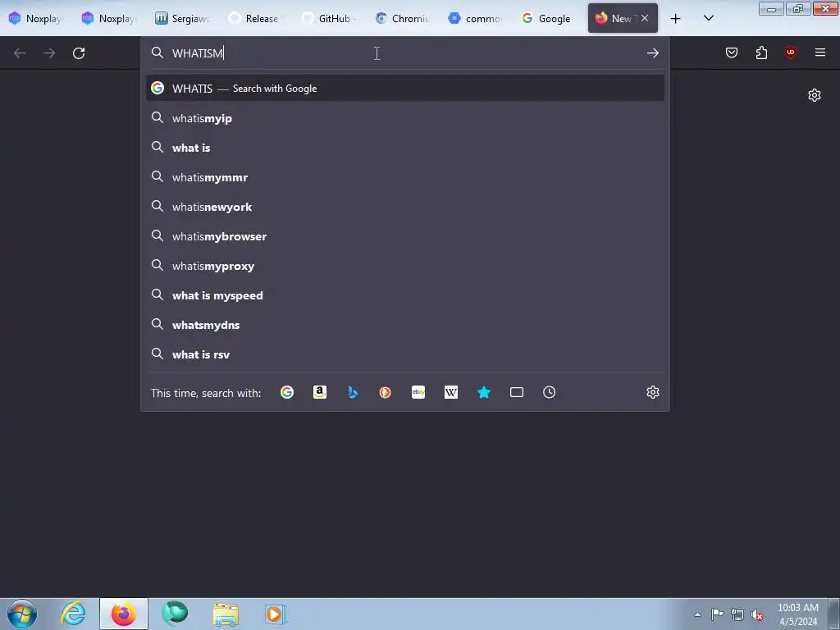Open the Save to Pocket icon
This screenshot has width=840, height=630.
tap(732, 52)
